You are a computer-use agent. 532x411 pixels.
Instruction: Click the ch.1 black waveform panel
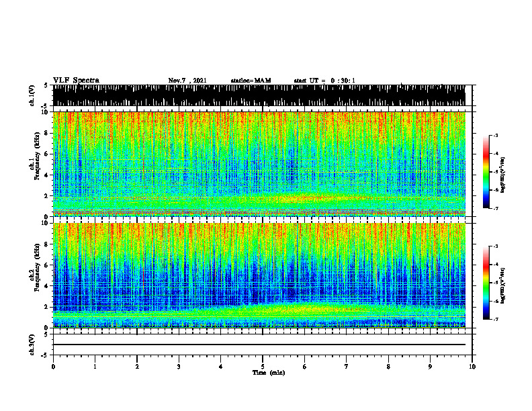259,95
